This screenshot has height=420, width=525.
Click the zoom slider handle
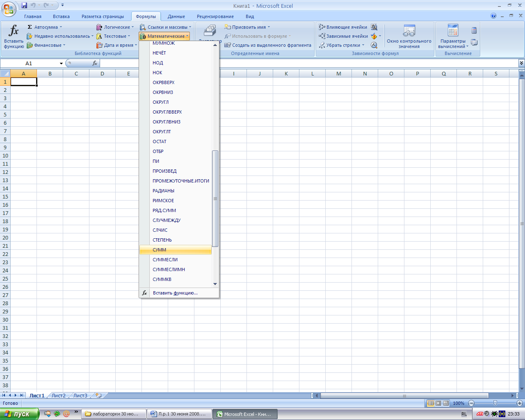coord(495,403)
